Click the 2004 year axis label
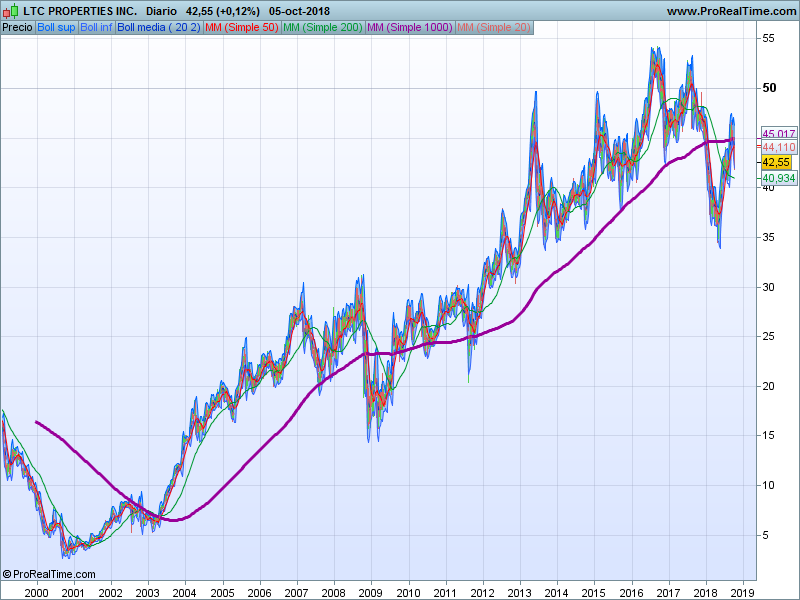This screenshot has width=800, height=600. point(185,593)
